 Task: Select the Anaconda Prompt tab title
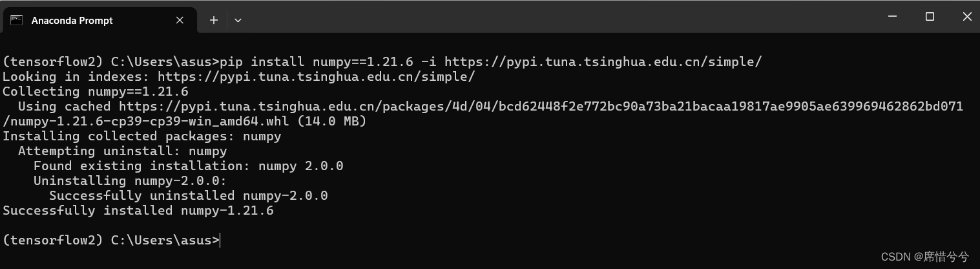[72, 21]
